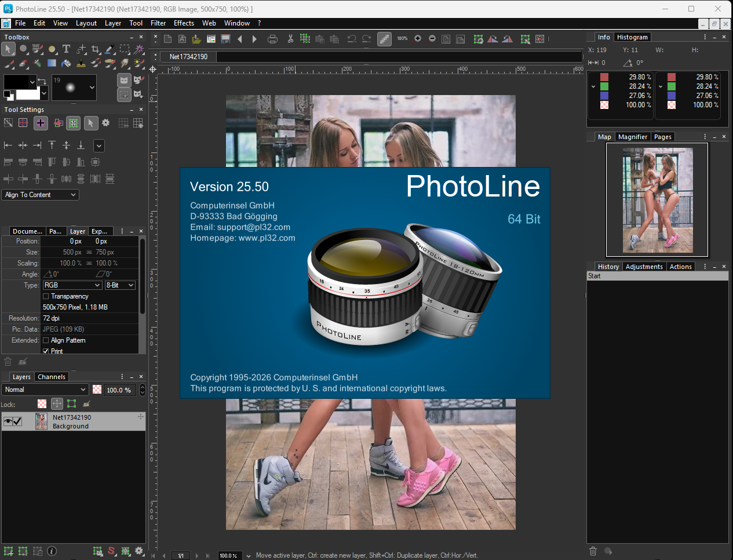
Task: Select the Color Picker eyedropper tool
Action: 110,49
